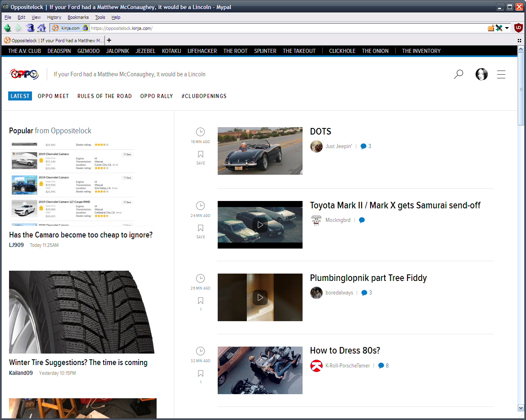This screenshot has width=526, height=420.
Task: Open the View menu
Action: (x=36, y=17)
